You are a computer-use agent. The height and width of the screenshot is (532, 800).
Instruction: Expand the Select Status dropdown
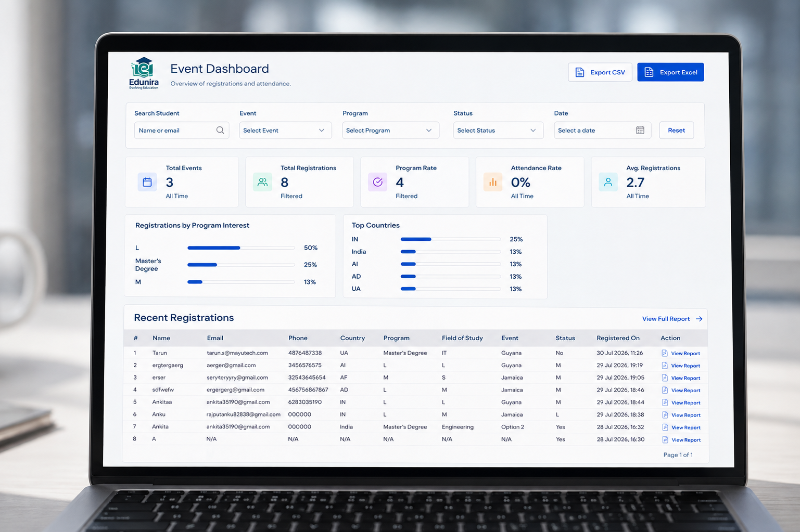pyautogui.click(x=498, y=130)
